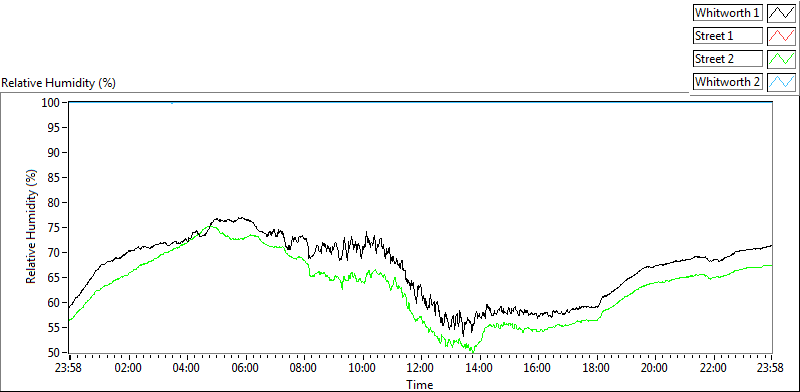The height and width of the screenshot is (392, 800).
Task: Click the 08:00 time axis label
Action: pyautogui.click(x=304, y=368)
